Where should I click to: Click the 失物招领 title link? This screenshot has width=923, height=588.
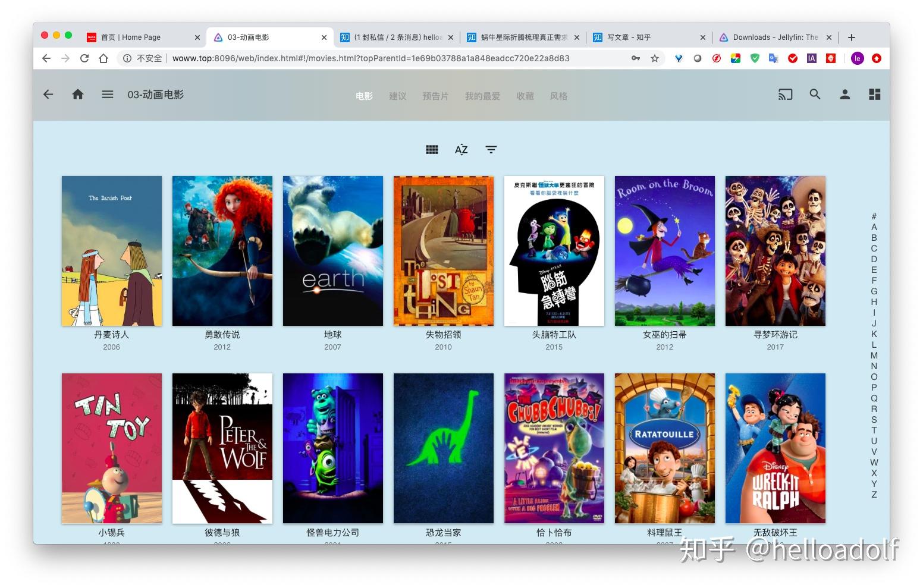point(444,335)
